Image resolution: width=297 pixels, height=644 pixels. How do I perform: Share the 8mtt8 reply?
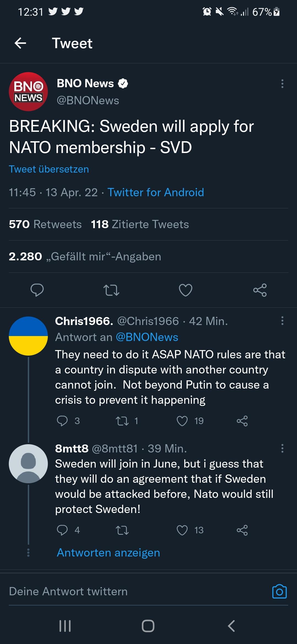[242, 530]
